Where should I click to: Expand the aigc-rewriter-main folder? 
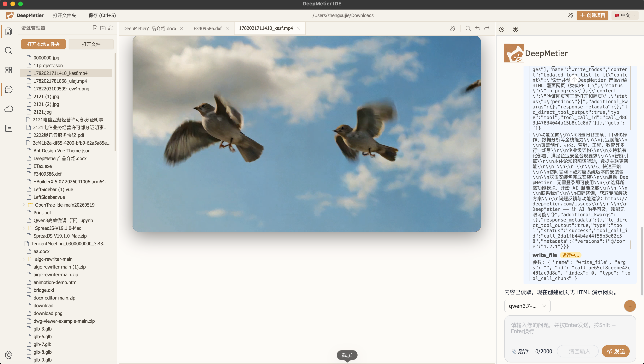point(24,259)
